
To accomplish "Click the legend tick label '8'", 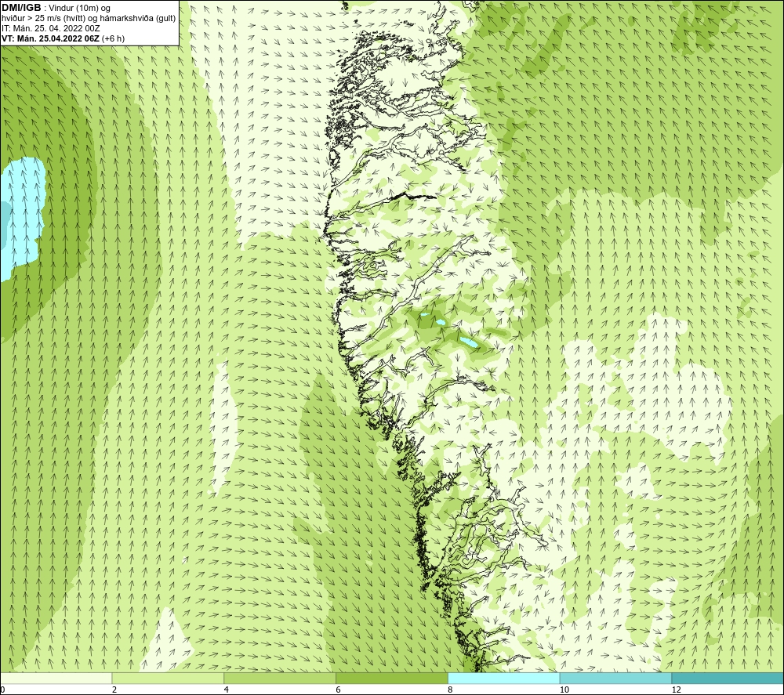I will click(x=451, y=690).
